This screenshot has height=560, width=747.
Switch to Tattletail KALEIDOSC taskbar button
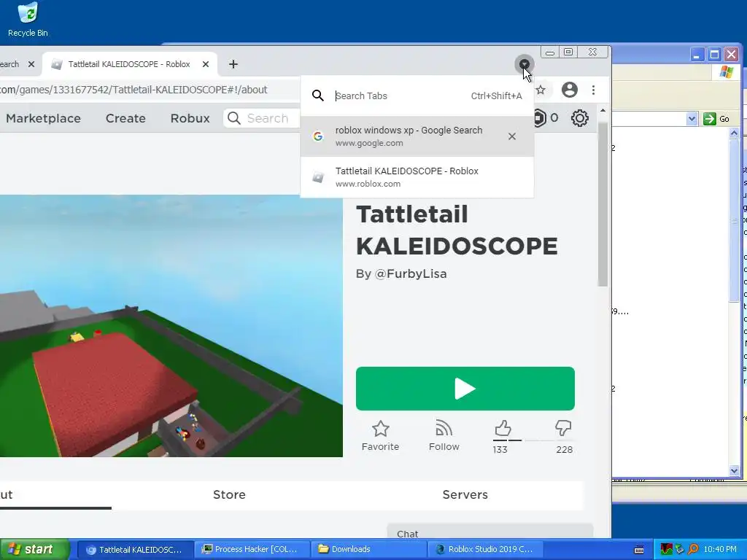(135, 550)
